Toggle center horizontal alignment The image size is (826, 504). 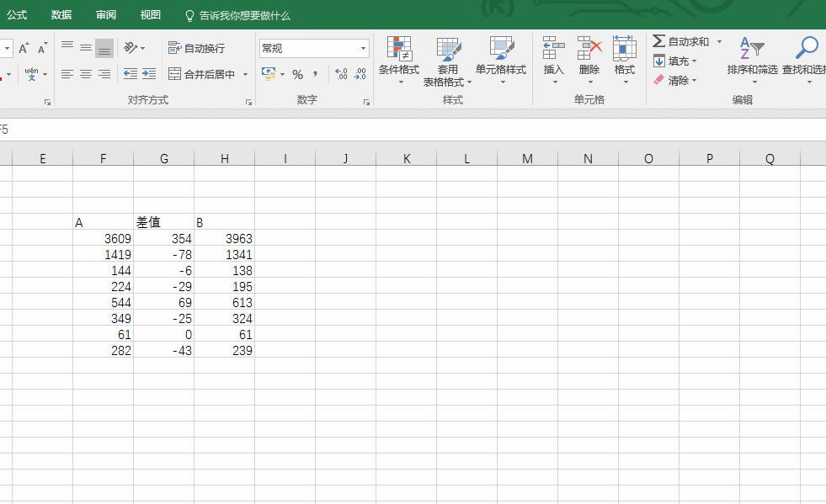click(x=85, y=74)
